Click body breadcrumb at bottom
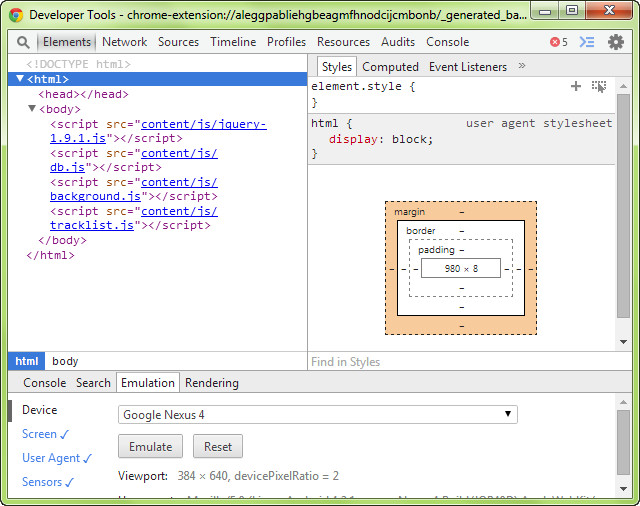Image resolution: width=640 pixels, height=506 pixels. (65, 361)
